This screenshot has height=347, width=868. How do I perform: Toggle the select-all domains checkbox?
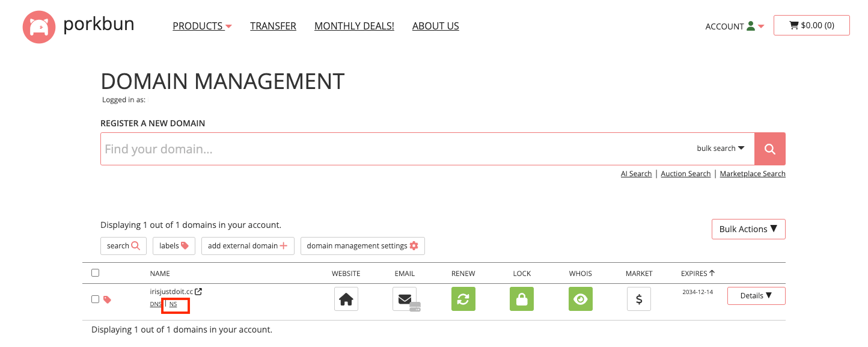coord(95,273)
